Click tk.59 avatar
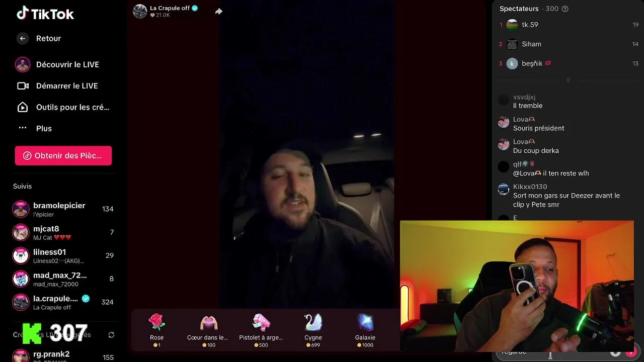Image resolution: width=644 pixels, height=362 pixels. click(x=512, y=25)
